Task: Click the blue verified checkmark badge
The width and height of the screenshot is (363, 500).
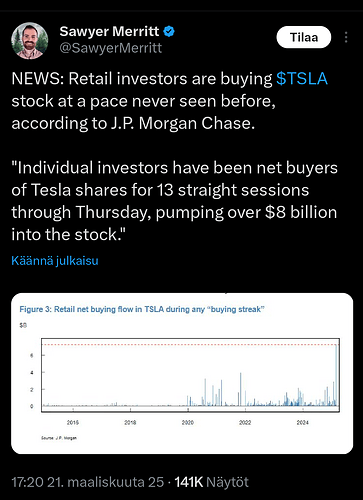Action: coord(169,32)
